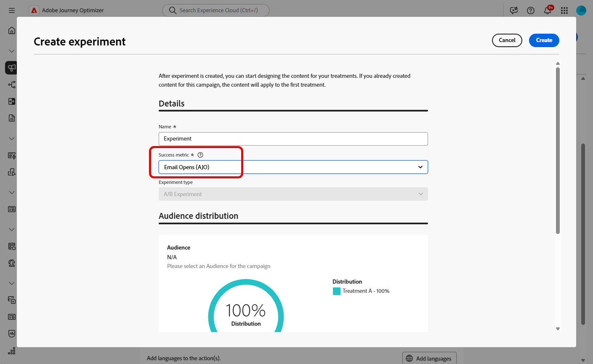The height and width of the screenshot is (364, 593).
Task: Click the Treatment A teal color swatch
Action: (337, 291)
